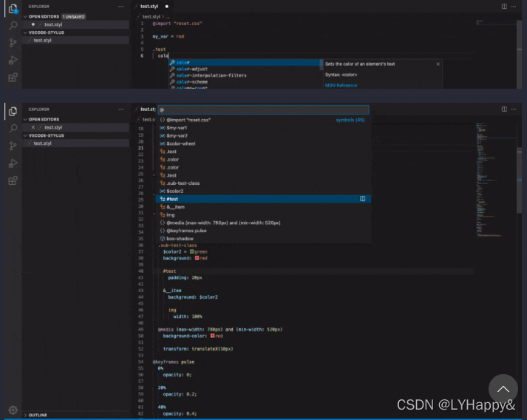Image resolution: width=527 pixels, height=420 pixels.
Task: Go to the highlighted #test symbol
Action: click(263, 199)
